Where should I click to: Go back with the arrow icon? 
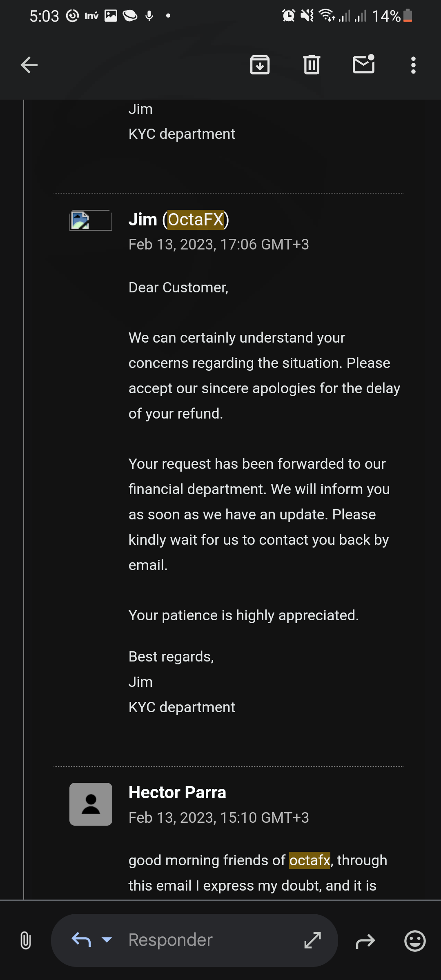click(x=29, y=65)
